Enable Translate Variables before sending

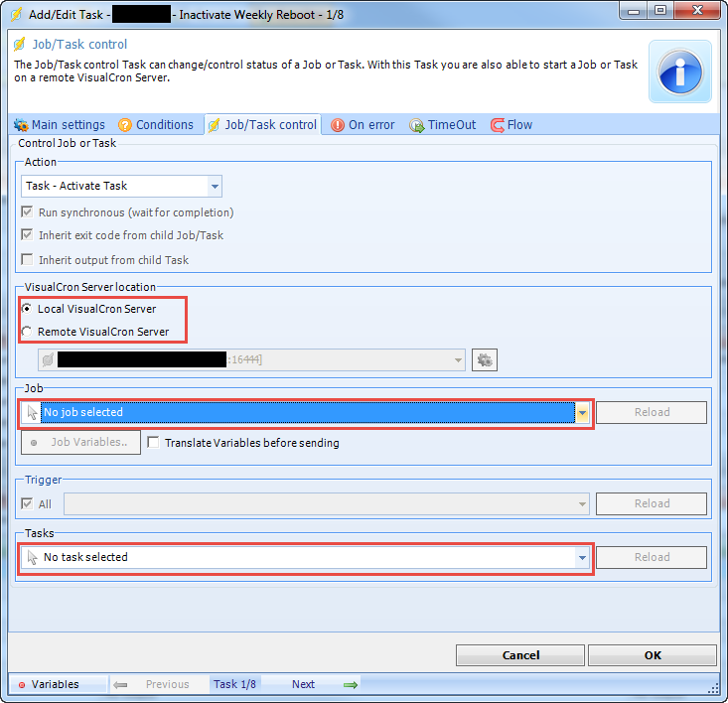click(154, 443)
